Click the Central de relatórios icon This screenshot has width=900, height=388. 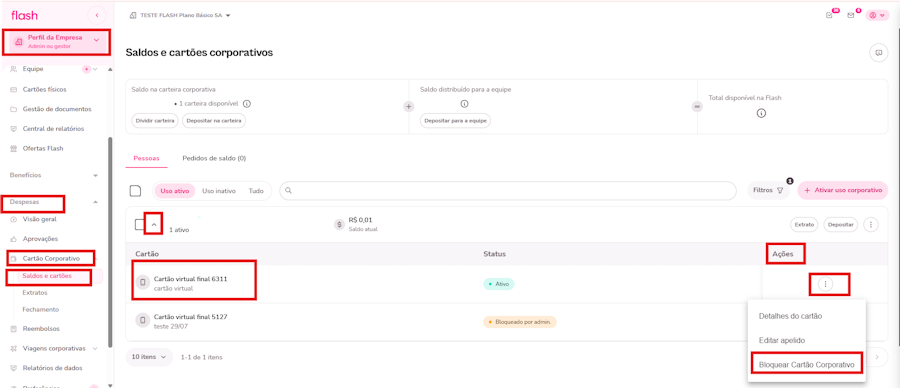click(x=14, y=129)
